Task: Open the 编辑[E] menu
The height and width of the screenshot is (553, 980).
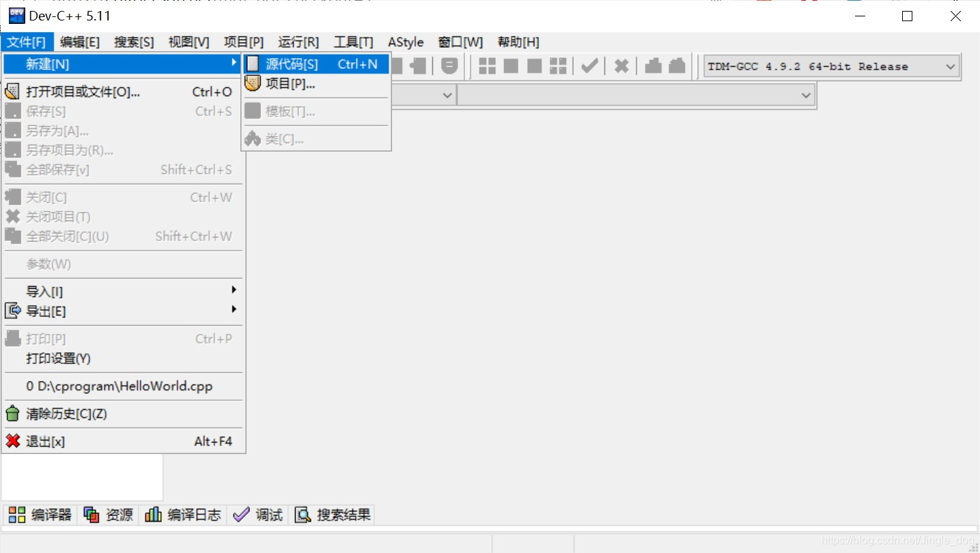Action: click(80, 42)
